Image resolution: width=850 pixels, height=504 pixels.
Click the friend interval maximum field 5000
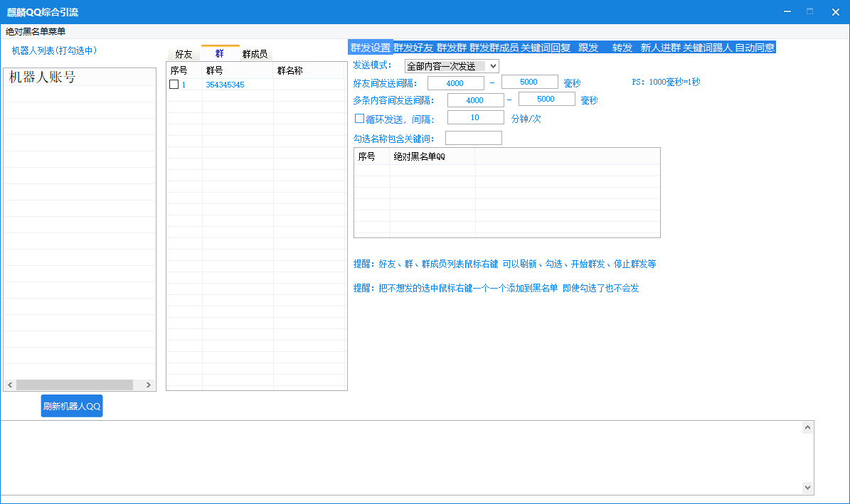530,82
